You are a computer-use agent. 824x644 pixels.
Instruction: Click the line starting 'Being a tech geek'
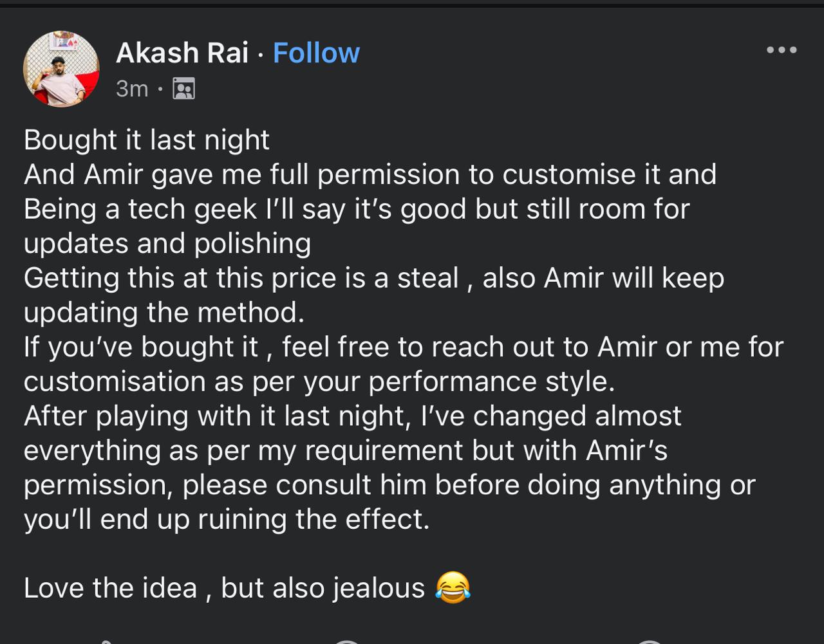[x=356, y=209]
